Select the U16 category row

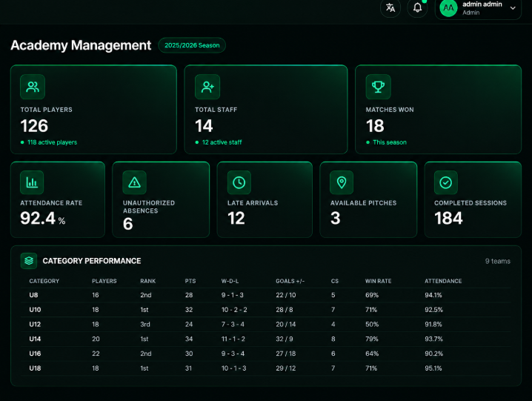coord(266,354)
